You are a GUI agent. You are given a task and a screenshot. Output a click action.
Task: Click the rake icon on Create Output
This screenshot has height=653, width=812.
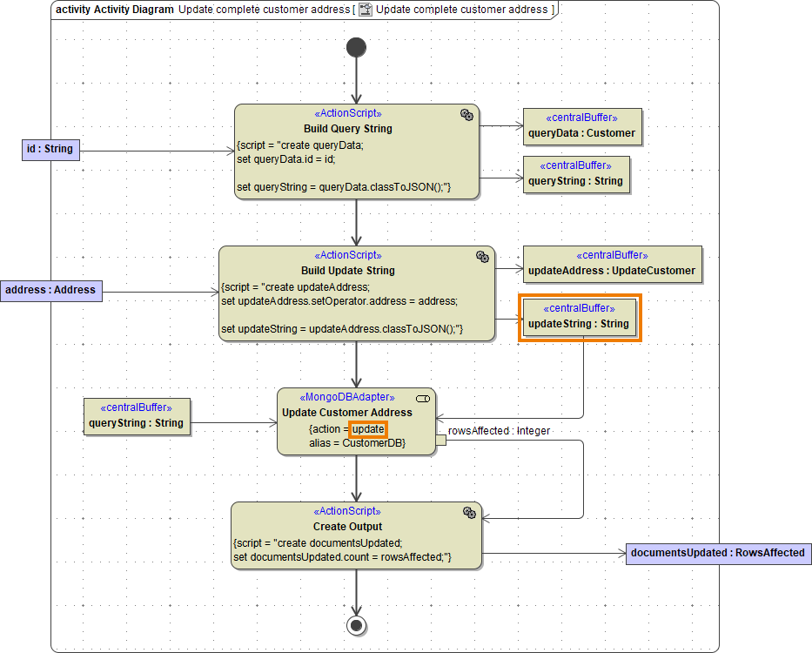tap(470, 511)
